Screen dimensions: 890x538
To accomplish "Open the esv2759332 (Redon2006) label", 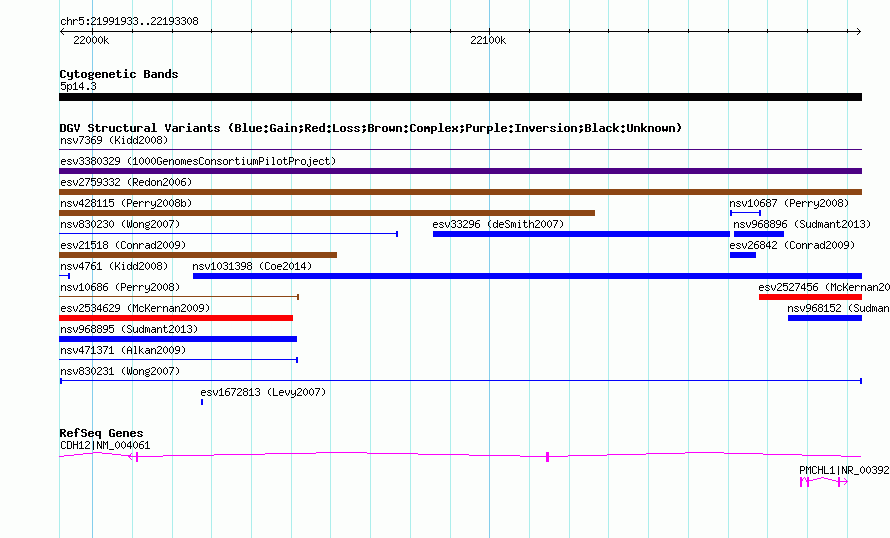I will tap(126, 182).
